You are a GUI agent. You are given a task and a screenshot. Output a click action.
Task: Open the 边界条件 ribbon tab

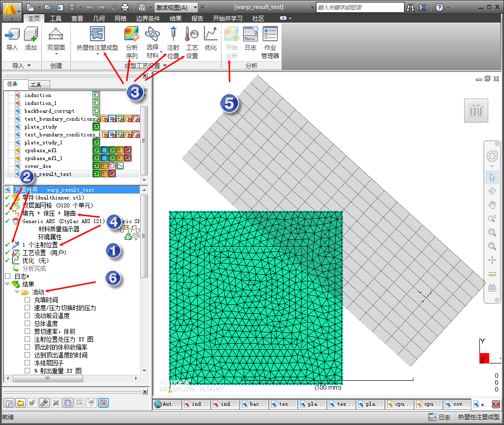click(148, 18)
